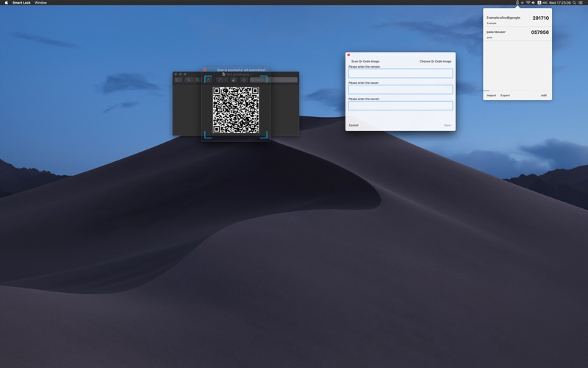The width and height of the screenshot is (588, 368).
Task: Close the add-account form via red dot
Action: [348, 54]
